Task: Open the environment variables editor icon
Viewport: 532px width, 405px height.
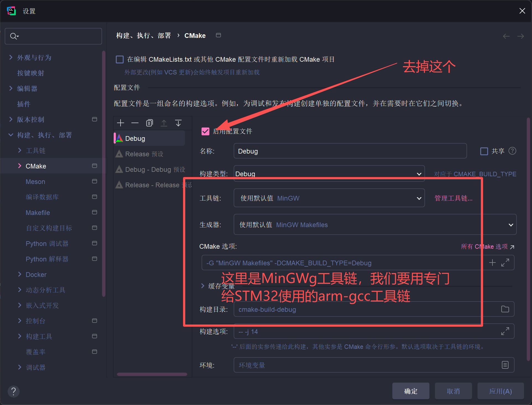Action: click(x=505, y=365)
